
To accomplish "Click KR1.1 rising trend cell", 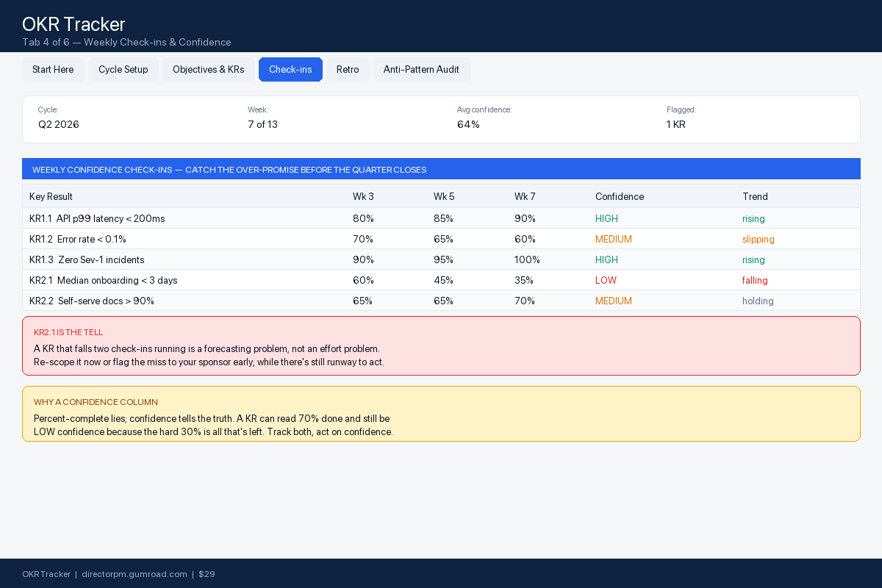I will [x=753, y=218].
